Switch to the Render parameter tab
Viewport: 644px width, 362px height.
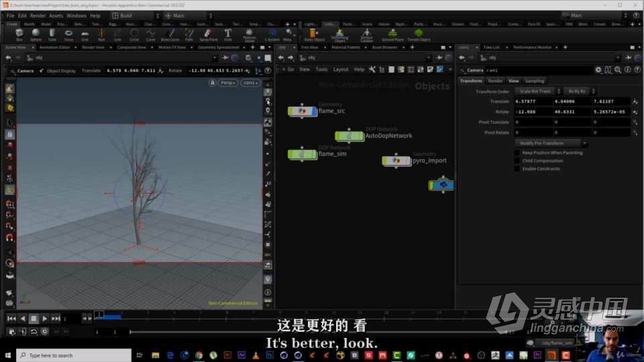coord(495,81)
